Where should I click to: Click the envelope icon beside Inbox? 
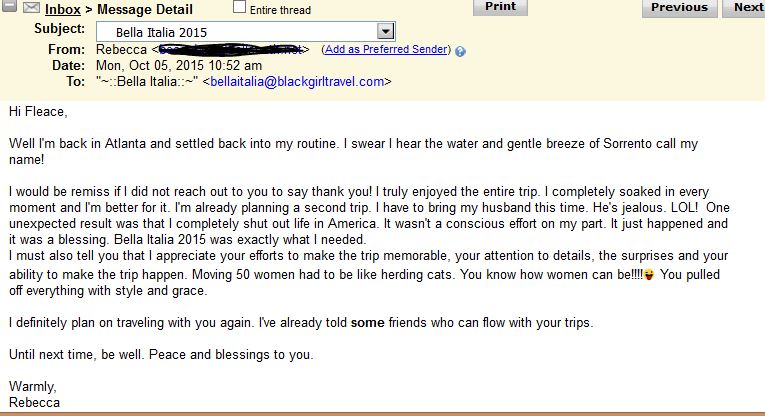(x=31, y=7)
